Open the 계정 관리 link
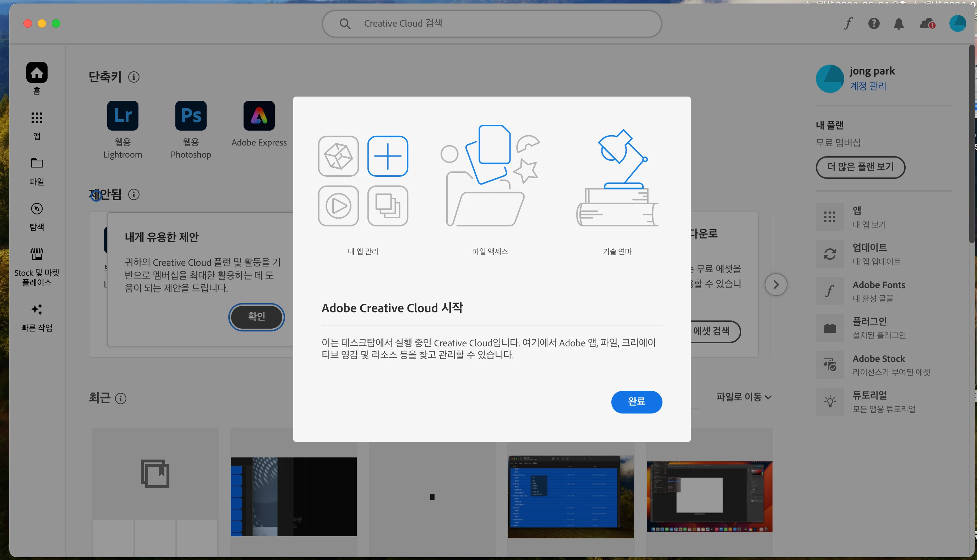 point(868,86)
